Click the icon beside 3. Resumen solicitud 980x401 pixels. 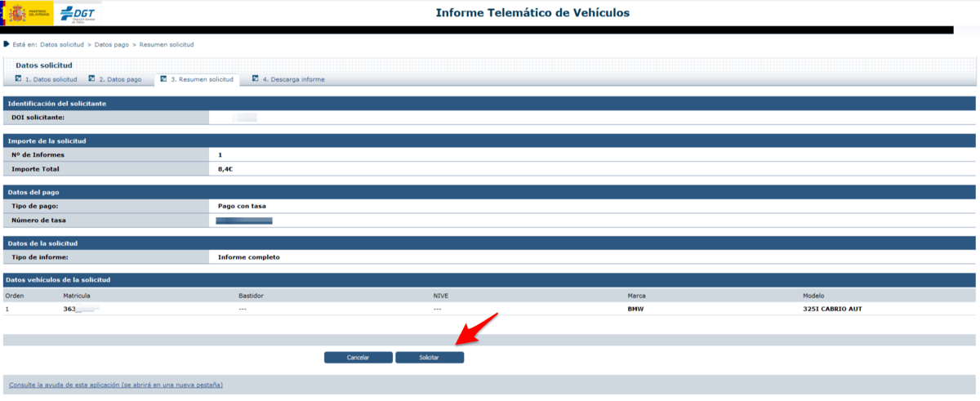click(163, 79)
